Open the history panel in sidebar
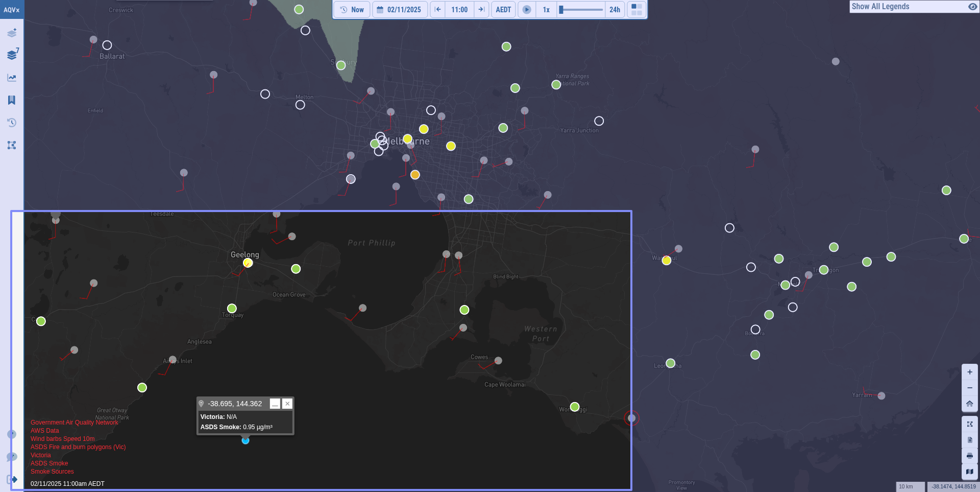Viewport: 980px width, 492px height. coord(12,123)
